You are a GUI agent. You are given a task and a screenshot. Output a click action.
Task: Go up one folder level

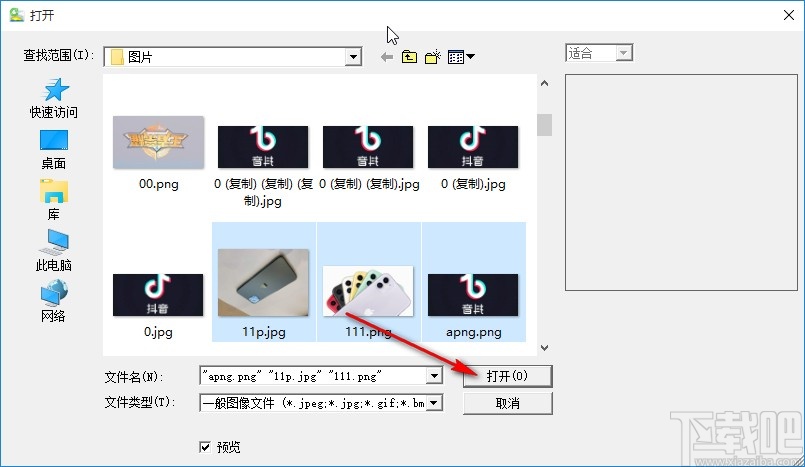pos(409,56)
